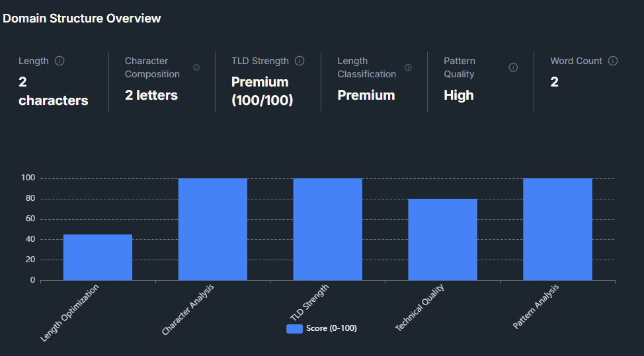
Task: Click the Domain Structure Overview heading
Action: point(82,18)
